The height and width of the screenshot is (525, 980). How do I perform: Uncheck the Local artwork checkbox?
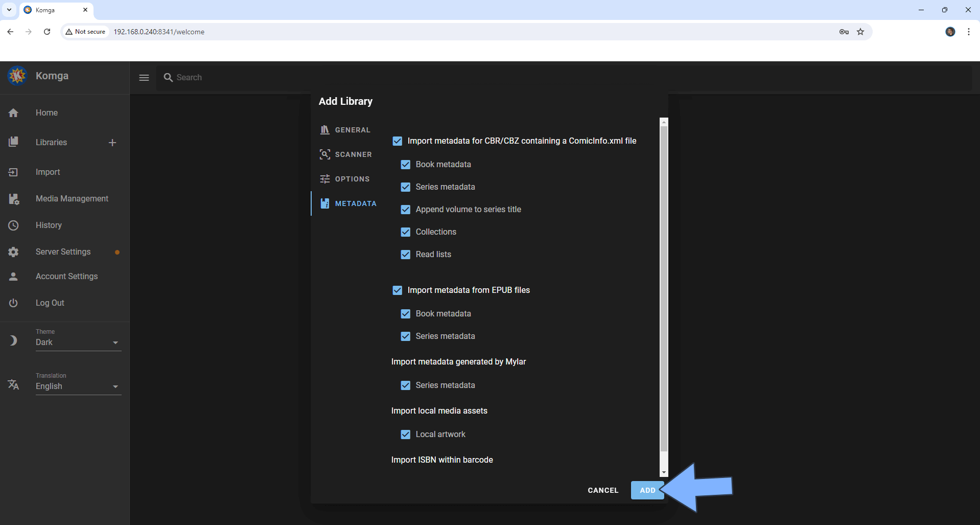(405, 435)
